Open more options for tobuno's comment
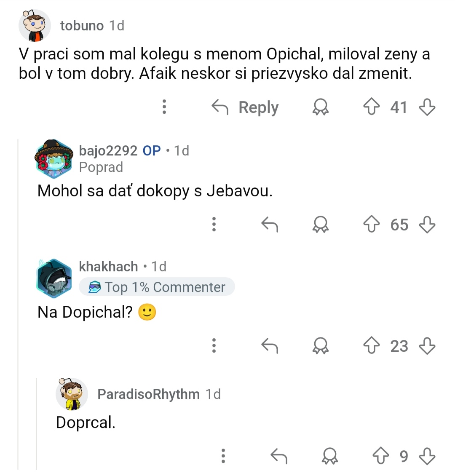Viewport: 455px width, 476px height. pos(164,107)
